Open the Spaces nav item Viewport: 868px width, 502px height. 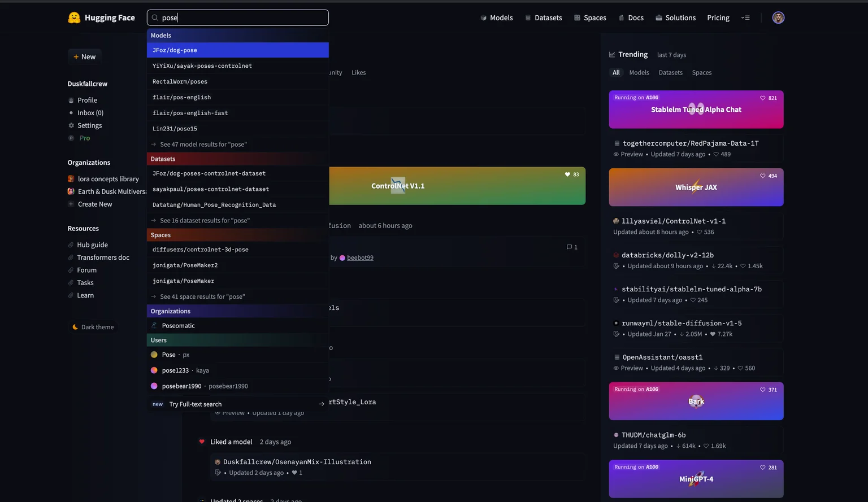(x=590, y=18)
